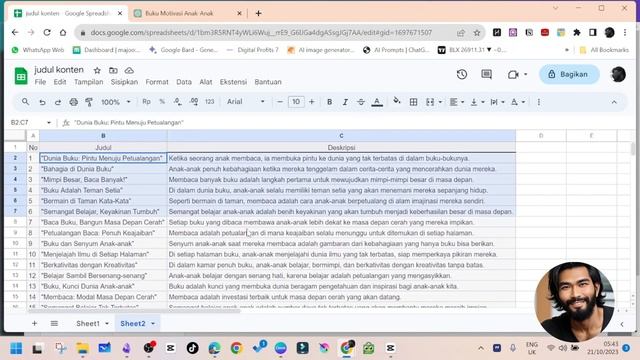Select column B header
The height and width of the screenshot is (360, 640).
pyautogui.click(x=103, y=136)
